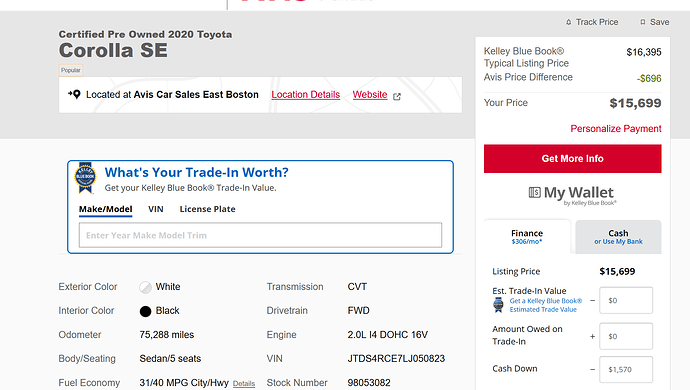Open the Location Details link
690x390 pixels.
click(x=306, y=95)
